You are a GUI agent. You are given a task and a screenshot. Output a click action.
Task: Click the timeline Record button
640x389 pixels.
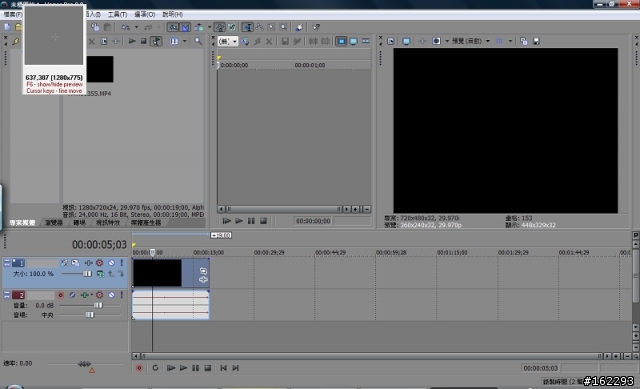click(x=139, y=368)
